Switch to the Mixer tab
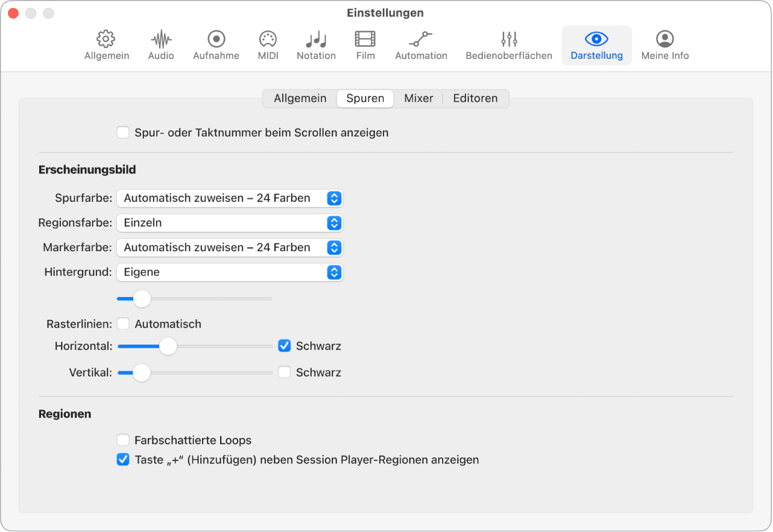Screen dimensions: 773x532 [418, 98]
